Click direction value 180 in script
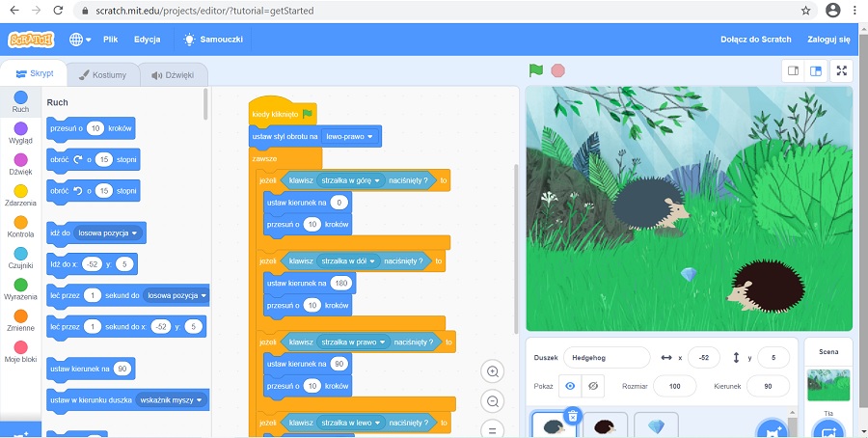The image size is (868, 438). click(341, 283)
